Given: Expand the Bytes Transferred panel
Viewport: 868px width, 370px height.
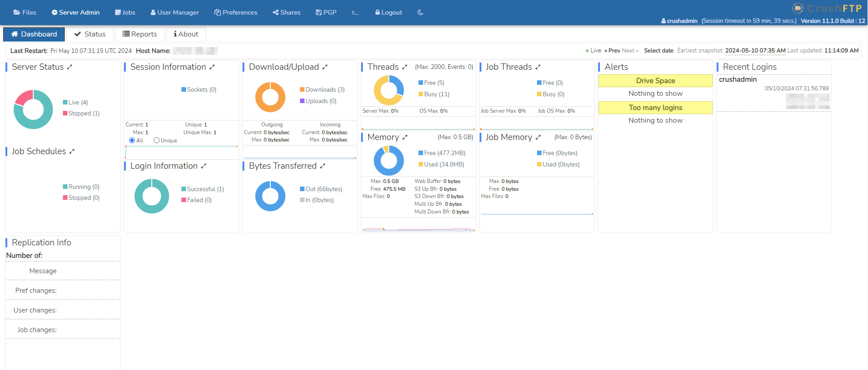Looking at the screenshot, I should point(323,166).
